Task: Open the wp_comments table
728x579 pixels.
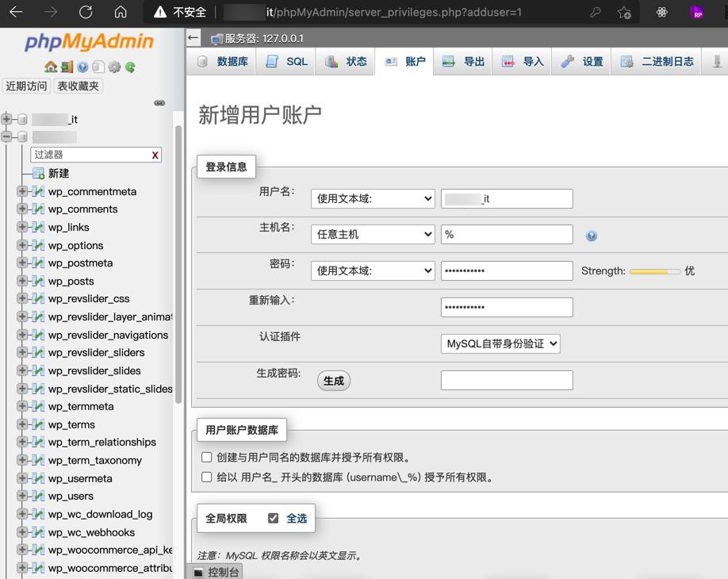Action: 83,209
